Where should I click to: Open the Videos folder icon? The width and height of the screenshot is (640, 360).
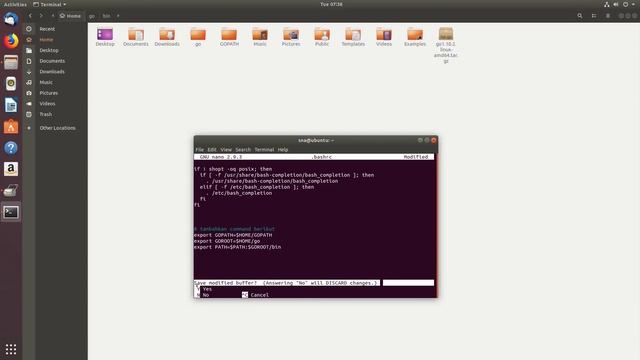pos(384,37)
